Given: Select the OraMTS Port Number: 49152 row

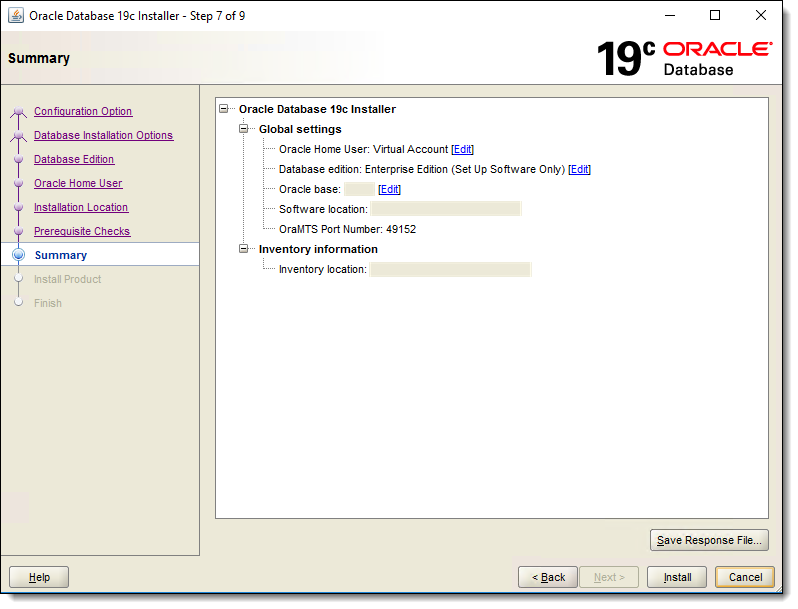Looking at the screenshot, I should coord(347,229).
